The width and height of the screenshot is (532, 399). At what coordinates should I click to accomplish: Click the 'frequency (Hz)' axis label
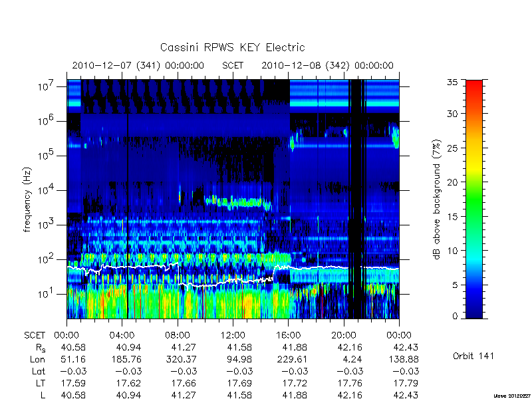(27, 199)
